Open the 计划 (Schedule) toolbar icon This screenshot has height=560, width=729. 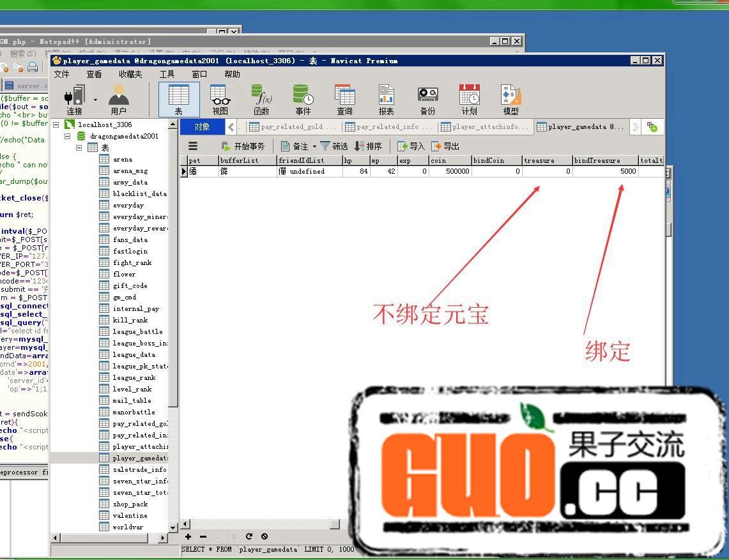tap(469, 99)
